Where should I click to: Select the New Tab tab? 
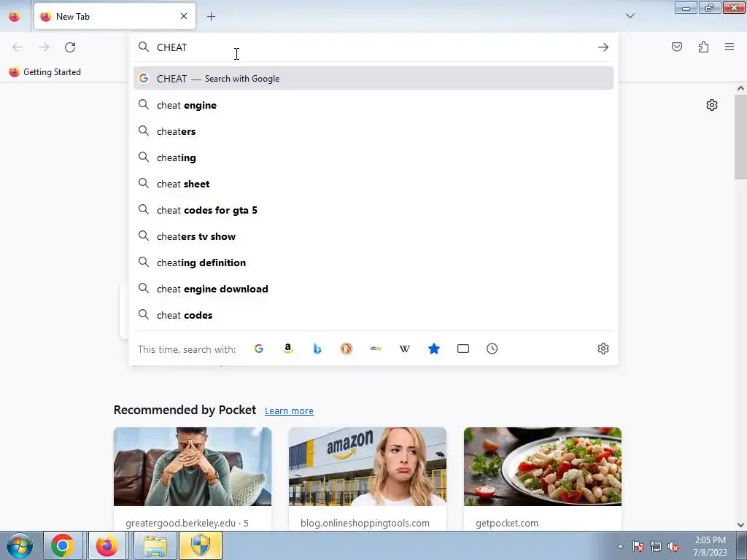tap(115, 17)
